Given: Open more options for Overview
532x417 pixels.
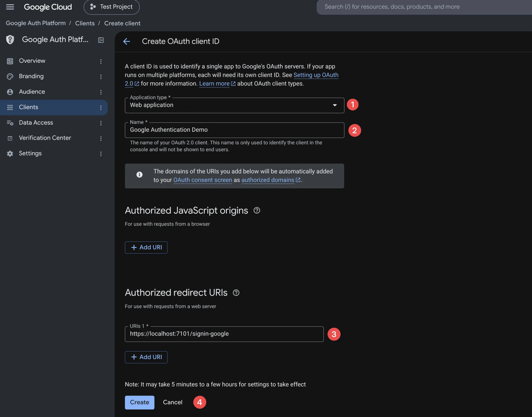Looking at the screenshot, I should [x=101, y=61].
